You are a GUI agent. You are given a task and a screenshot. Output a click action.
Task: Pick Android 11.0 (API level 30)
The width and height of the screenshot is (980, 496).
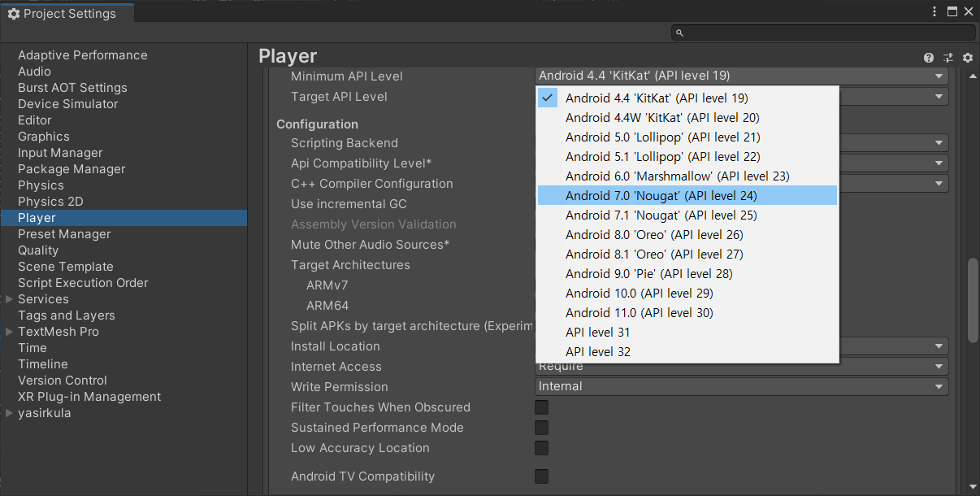[687, 312]
